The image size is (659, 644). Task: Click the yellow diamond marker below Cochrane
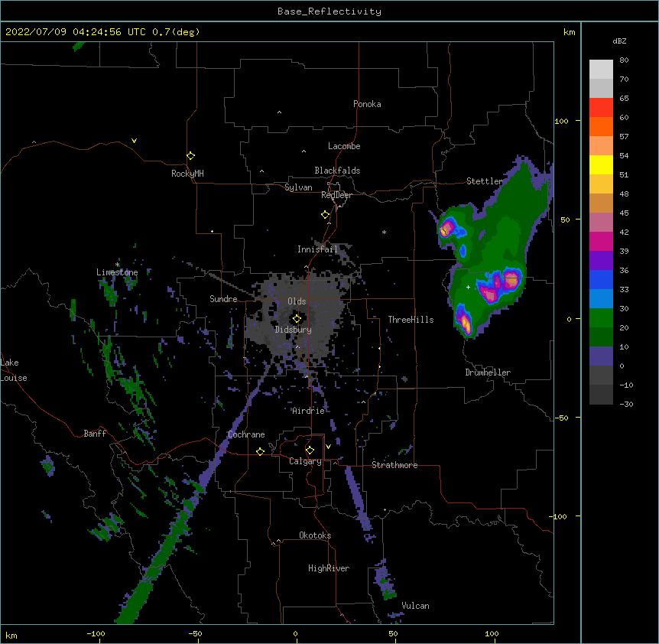(260, 451)
